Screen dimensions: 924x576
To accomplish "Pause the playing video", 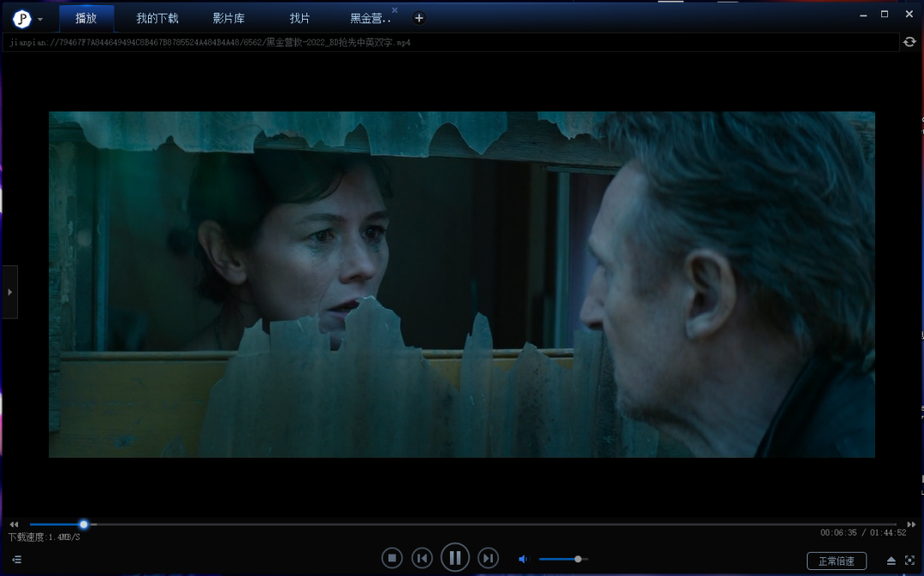I will pyautogui.click(x=455, y=557).
